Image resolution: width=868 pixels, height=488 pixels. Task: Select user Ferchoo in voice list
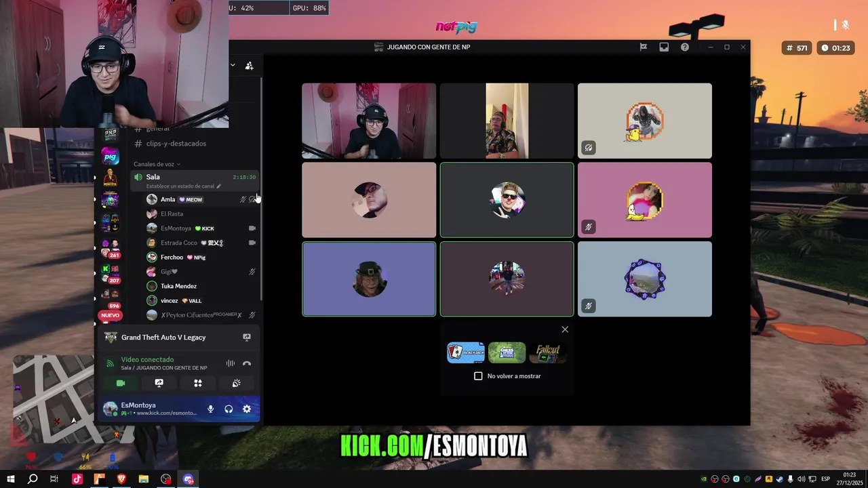coord(201,257)
